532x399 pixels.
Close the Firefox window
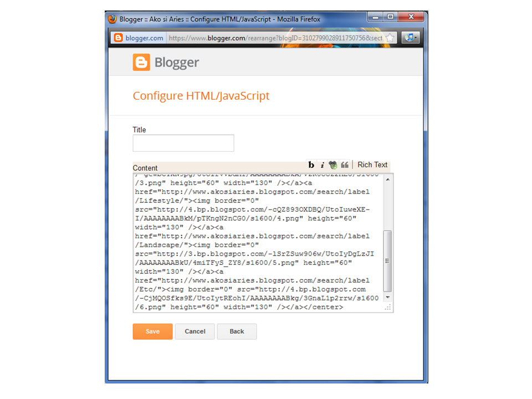411,17
